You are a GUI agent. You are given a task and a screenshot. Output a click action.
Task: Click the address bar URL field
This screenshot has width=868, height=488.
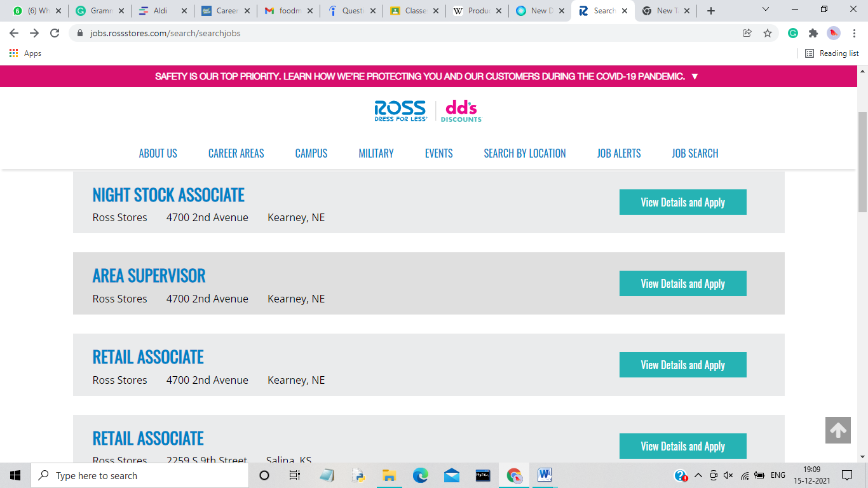click(407, 33)
